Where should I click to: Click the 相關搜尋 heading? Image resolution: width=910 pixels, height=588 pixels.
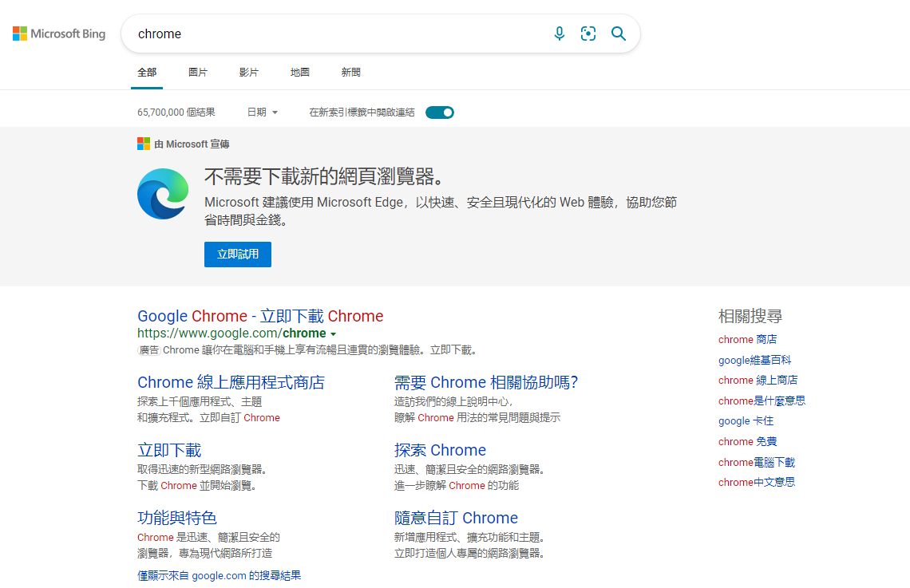tap(750, 316)
